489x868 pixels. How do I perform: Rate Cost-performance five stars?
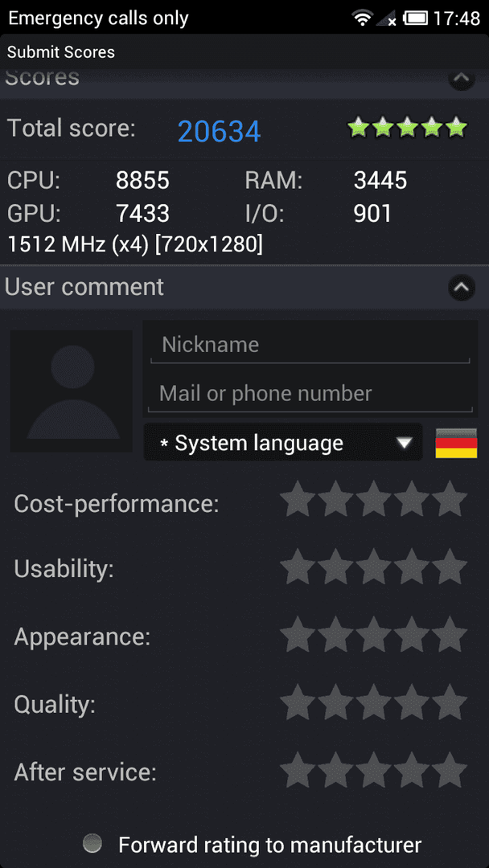point(450,499)
